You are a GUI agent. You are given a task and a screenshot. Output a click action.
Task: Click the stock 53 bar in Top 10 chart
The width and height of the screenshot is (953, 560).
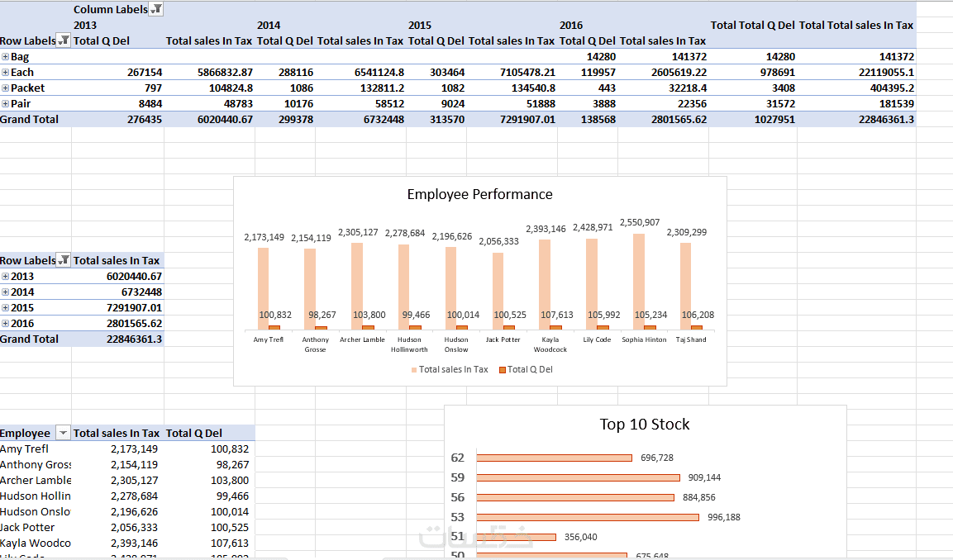[588, 518]
